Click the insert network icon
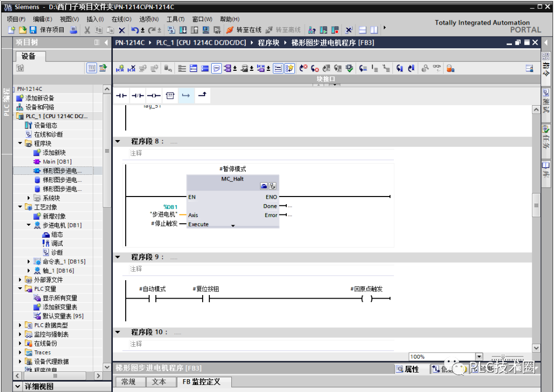 click(120, 68)
